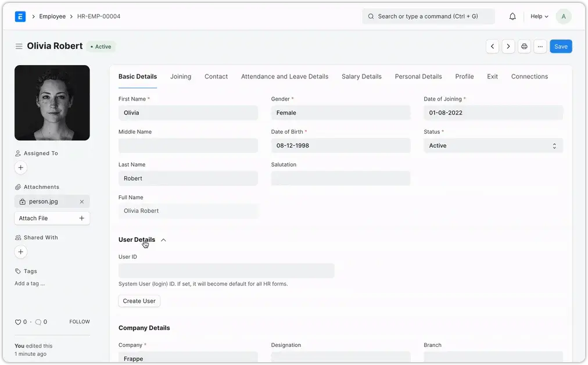Print the employee record using the printer icon
The width and height of the screenshot is (588, 365).
[x=524, y=46]
